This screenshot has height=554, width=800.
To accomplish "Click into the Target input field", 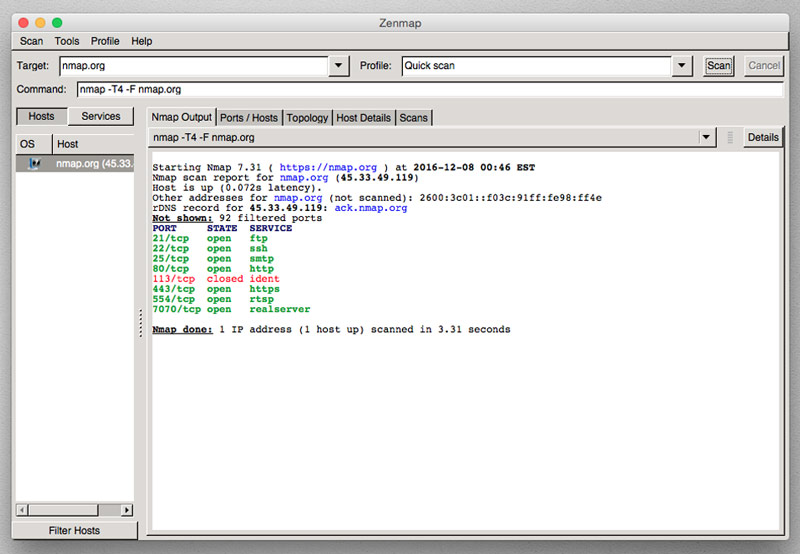I will click(x=194, y=66).
